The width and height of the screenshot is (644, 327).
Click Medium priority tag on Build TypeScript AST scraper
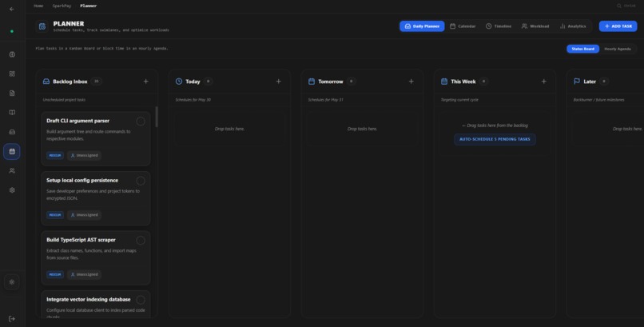point(55,274)
